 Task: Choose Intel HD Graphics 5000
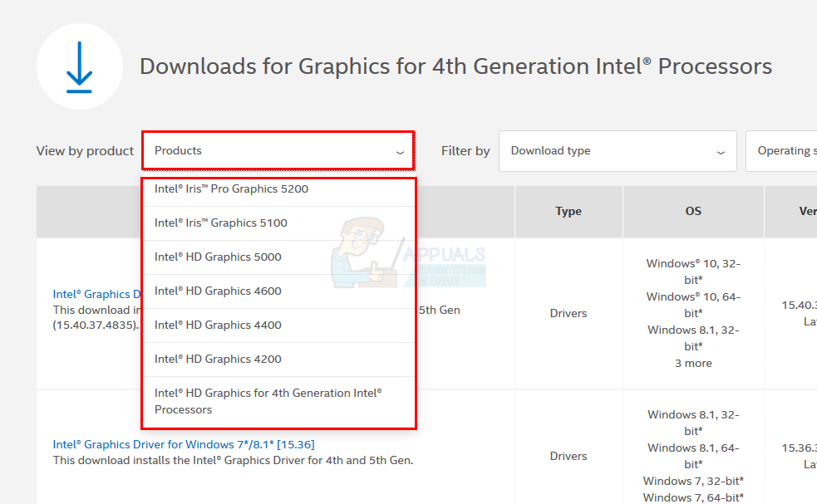(x=278, y=257)
